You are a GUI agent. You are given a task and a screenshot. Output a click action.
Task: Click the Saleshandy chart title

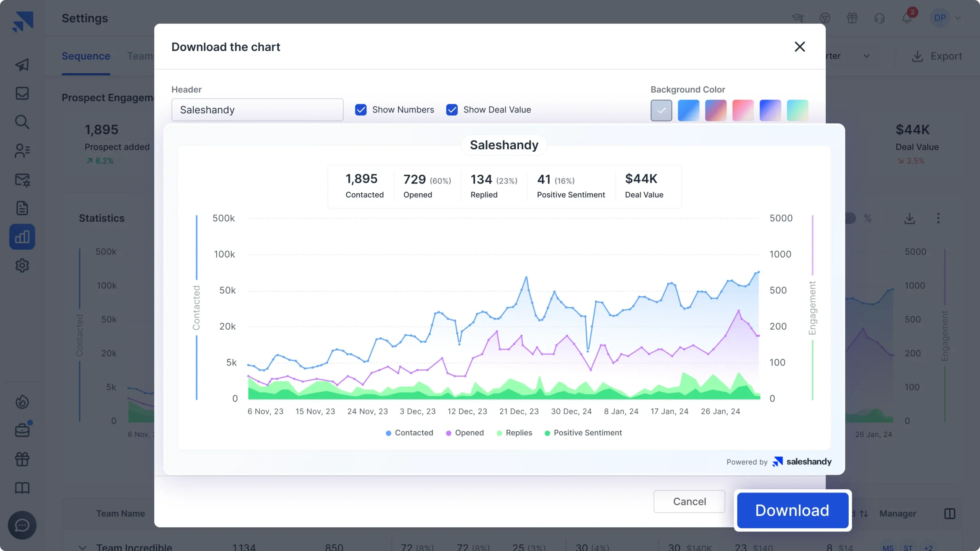[x=504, y=145]
